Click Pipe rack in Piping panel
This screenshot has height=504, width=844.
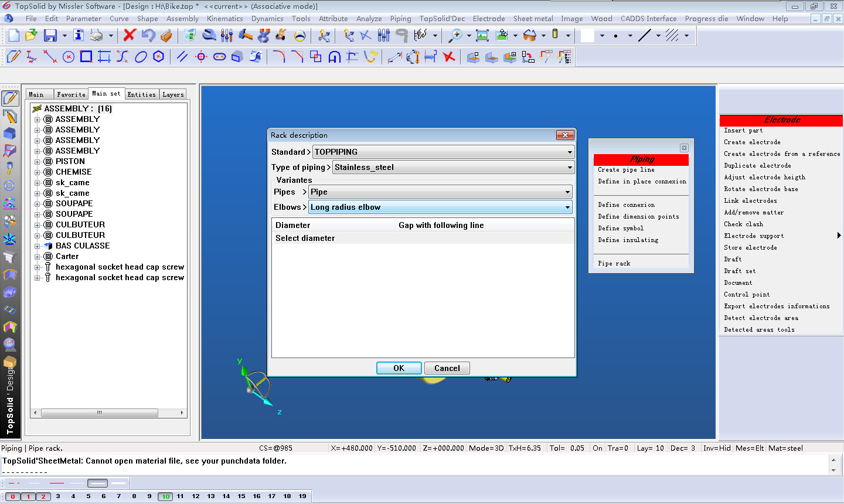614,264
